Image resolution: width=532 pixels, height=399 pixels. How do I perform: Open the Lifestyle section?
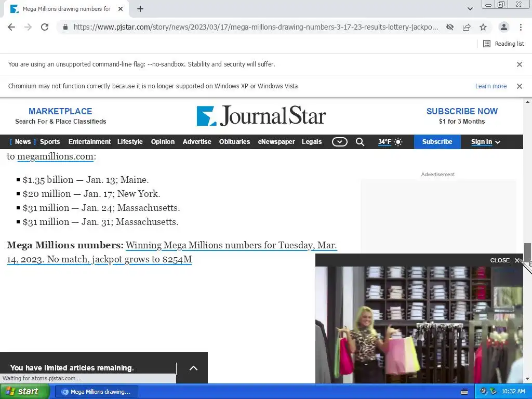pyautogui.click(x=130, y=142)
